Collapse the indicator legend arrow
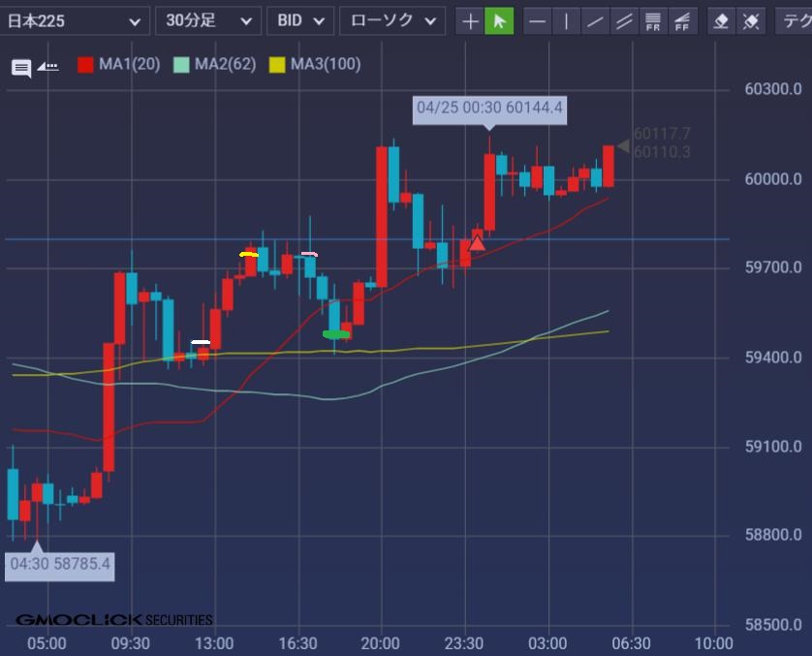The height and width of the screenshot is (656, 812). pos(47,67)
